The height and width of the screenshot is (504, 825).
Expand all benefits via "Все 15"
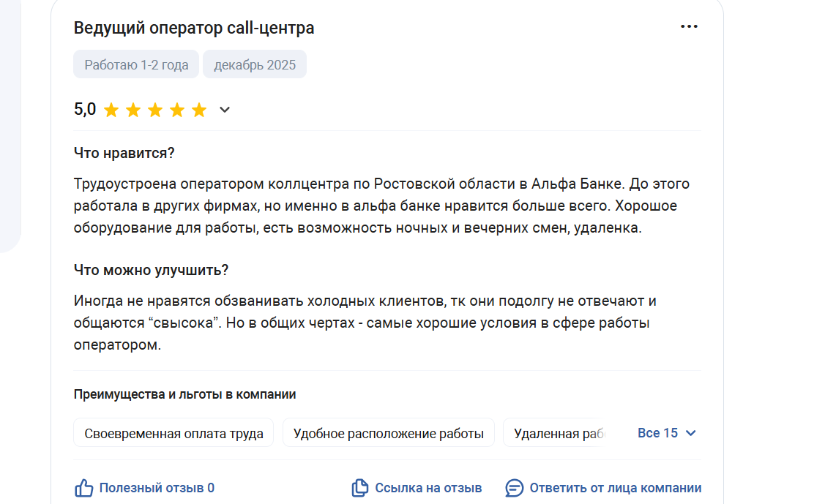pos(657,433)
